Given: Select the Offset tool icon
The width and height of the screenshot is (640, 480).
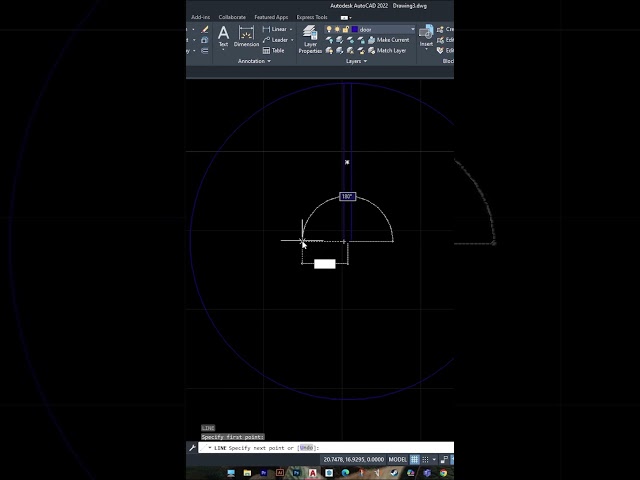Looking at the screenshot, I should pos(205,51).
